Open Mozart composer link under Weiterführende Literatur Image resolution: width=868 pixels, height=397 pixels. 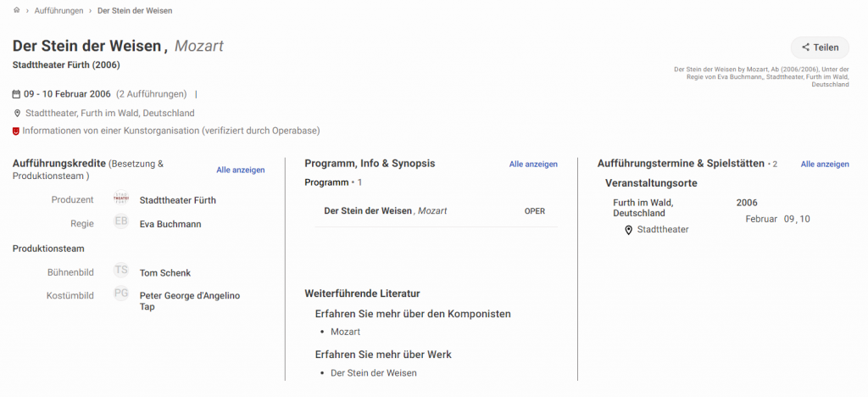point(345,332)
